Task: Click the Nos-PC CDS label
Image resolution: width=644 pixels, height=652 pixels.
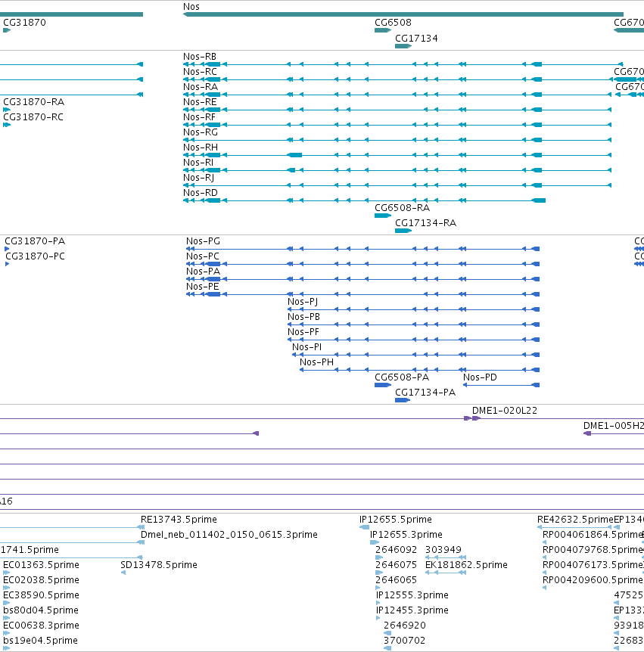Action: [203, 256]
